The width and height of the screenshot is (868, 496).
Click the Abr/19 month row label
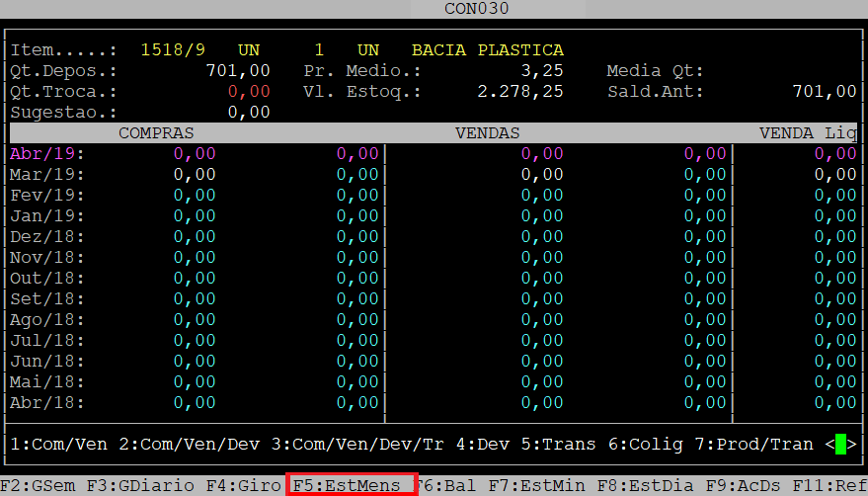47,153
